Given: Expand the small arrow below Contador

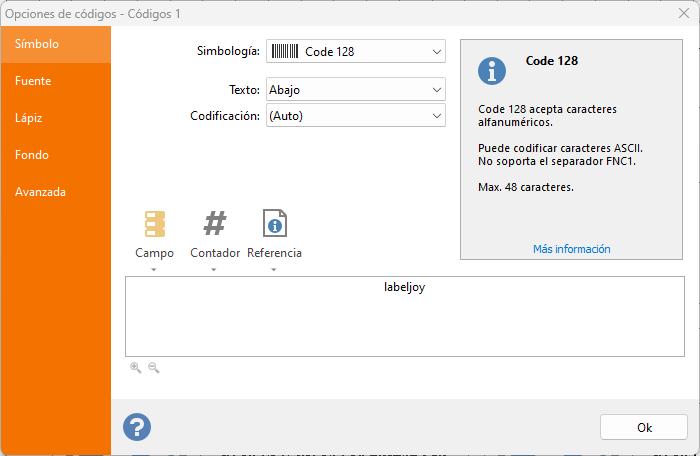Looking at the screenshot, I should pyautogui.click(x=213, y=270).
